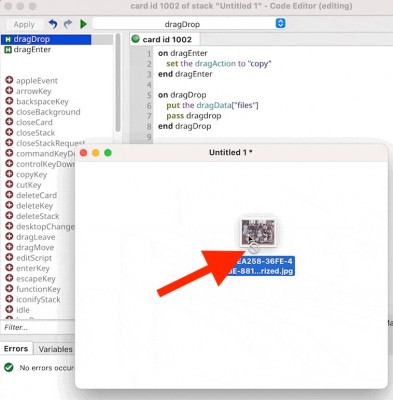393x400 pixels.
Task: Add idle handler via plus icon
Action: pos(9,310)
